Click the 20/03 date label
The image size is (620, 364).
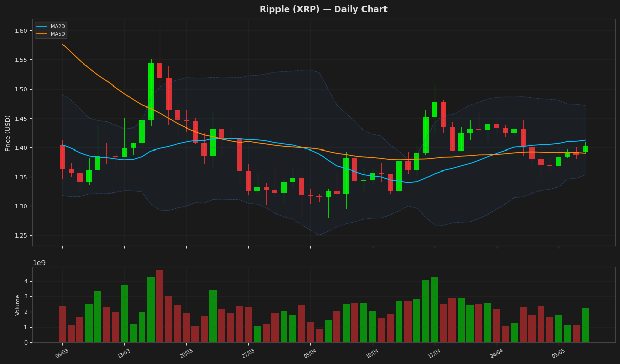pos(186,353)
